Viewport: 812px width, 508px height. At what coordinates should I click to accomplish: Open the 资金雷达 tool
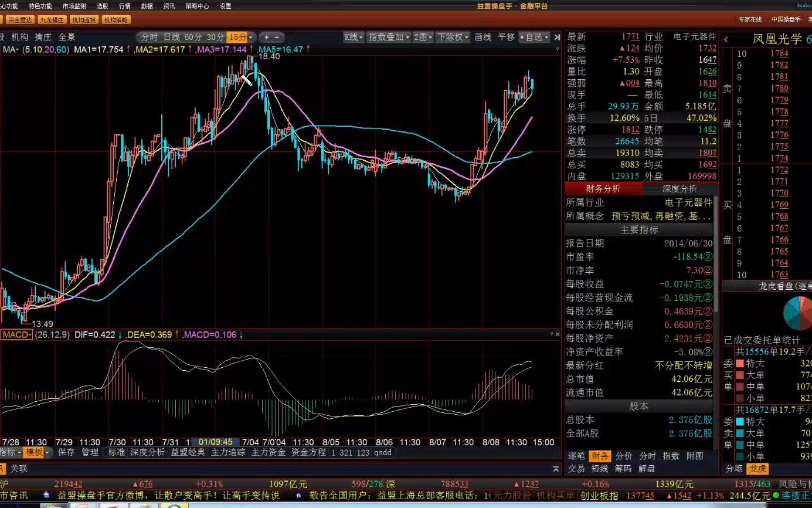point(20,20)
